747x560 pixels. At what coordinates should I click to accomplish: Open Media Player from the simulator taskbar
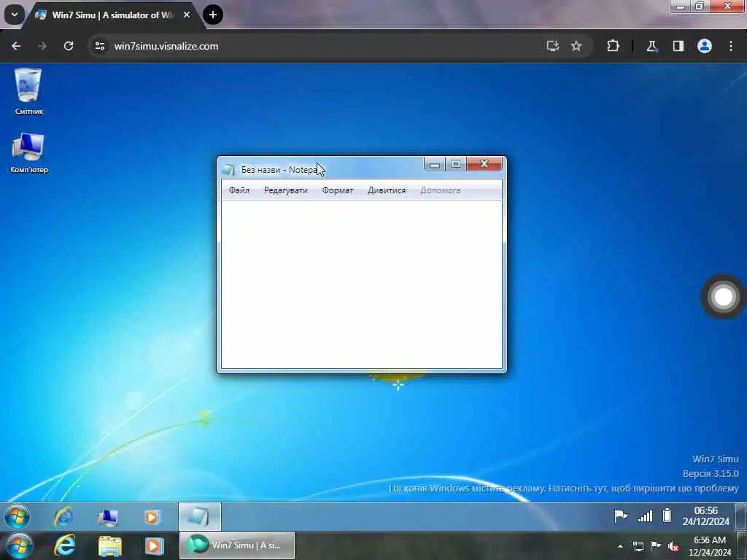[152, 517]
